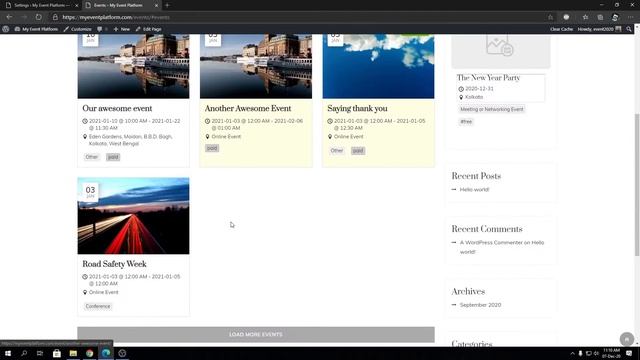640x360 pixels.
Task: Click paid tag on Our awesome event
Action: [x=113, y=157]
